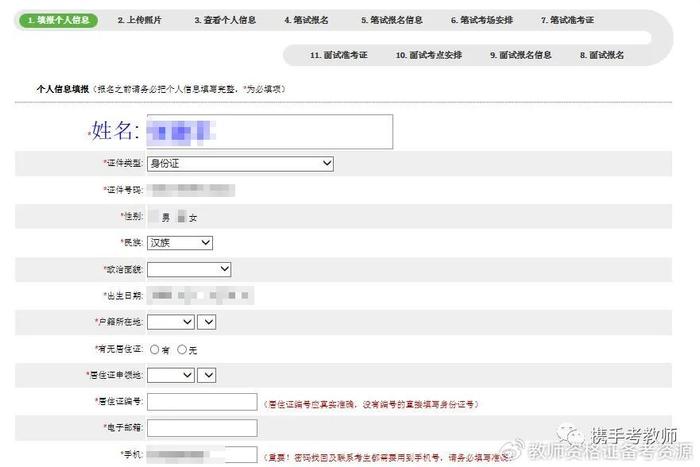Go to the 查看个人信息 step
The width and height of the screenshot is (700, 467).
coord(225,20)
